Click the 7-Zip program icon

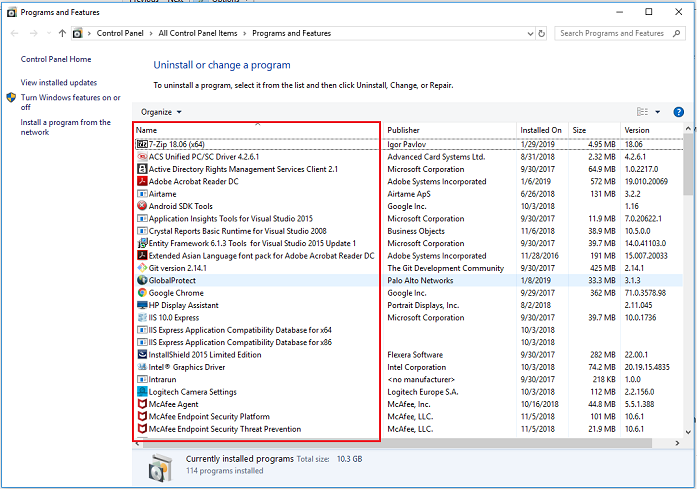point(141,144)
